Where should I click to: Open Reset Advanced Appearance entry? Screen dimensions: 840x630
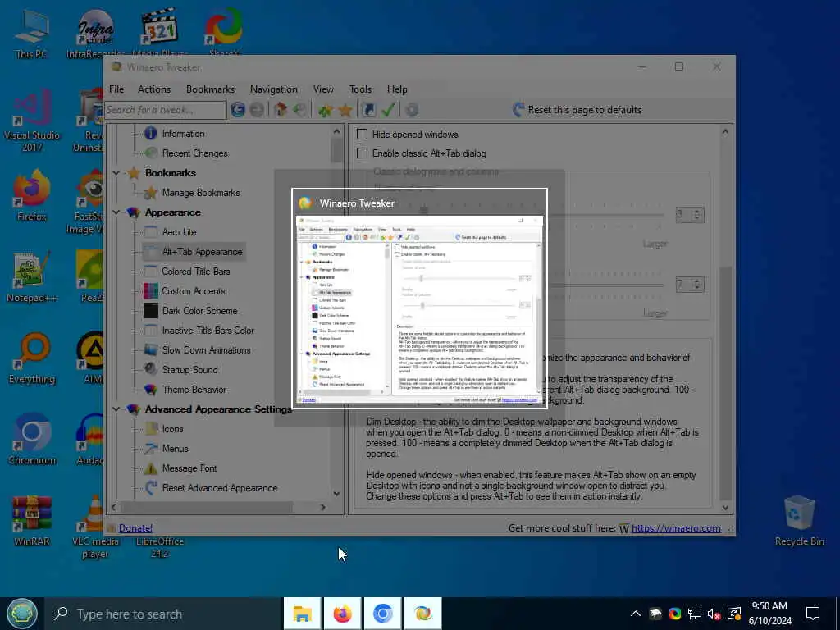[x=220, y=488]
